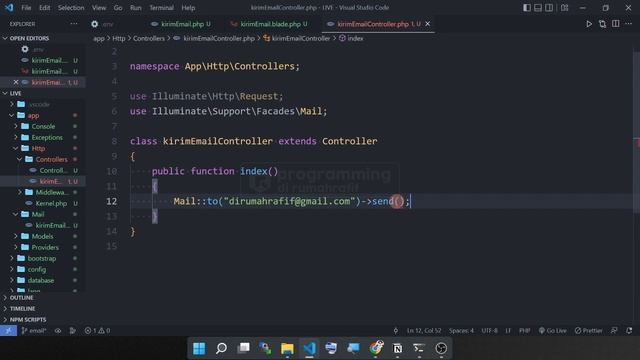Toggle primary side bar layout icon
The image size is (640, 360).
(527, 8)
